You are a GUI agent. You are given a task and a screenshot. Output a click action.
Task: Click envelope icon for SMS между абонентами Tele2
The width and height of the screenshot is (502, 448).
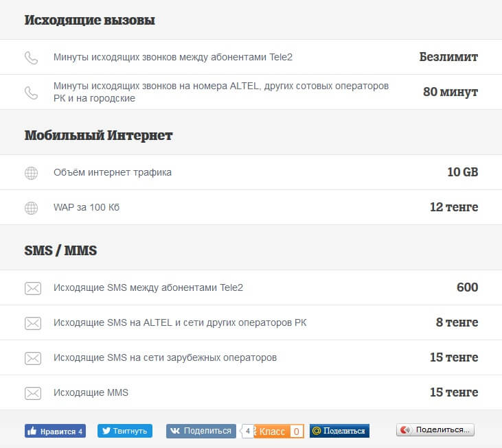[x=33, y=288]
